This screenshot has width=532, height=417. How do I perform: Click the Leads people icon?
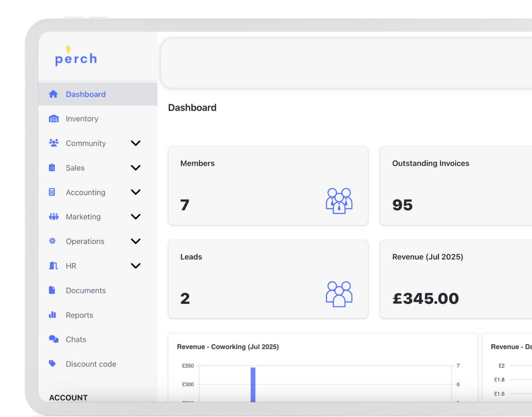(338, 294)
